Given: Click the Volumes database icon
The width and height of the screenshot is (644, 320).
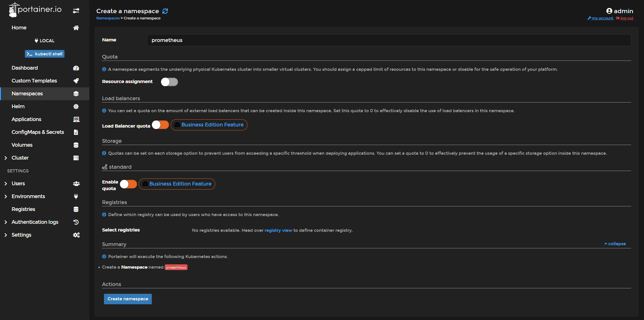Looking at the screenshot, I should tap(76, 145).
